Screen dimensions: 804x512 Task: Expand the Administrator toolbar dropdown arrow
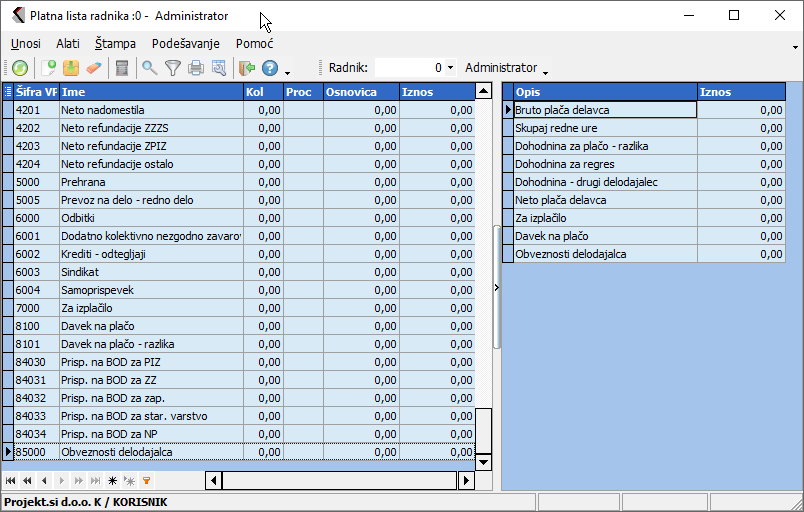(x=545, y=72)
